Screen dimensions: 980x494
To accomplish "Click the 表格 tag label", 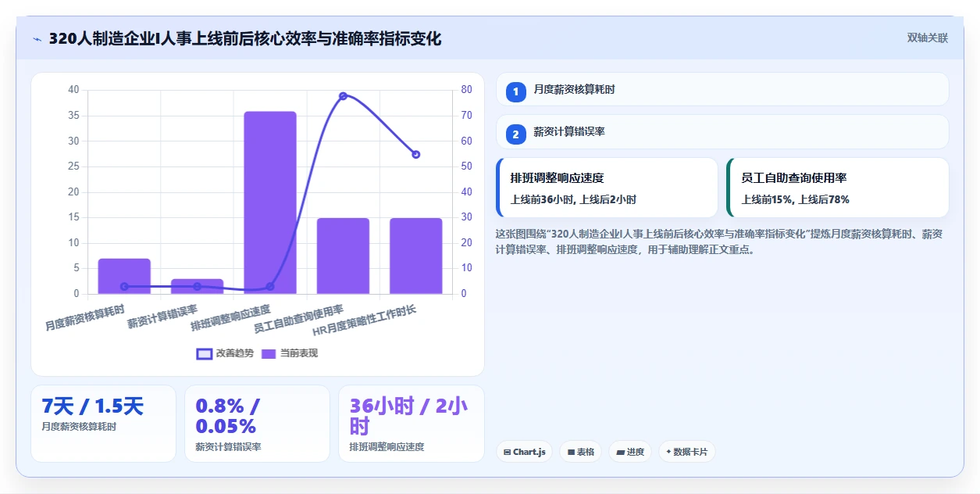I will [586, 452].
